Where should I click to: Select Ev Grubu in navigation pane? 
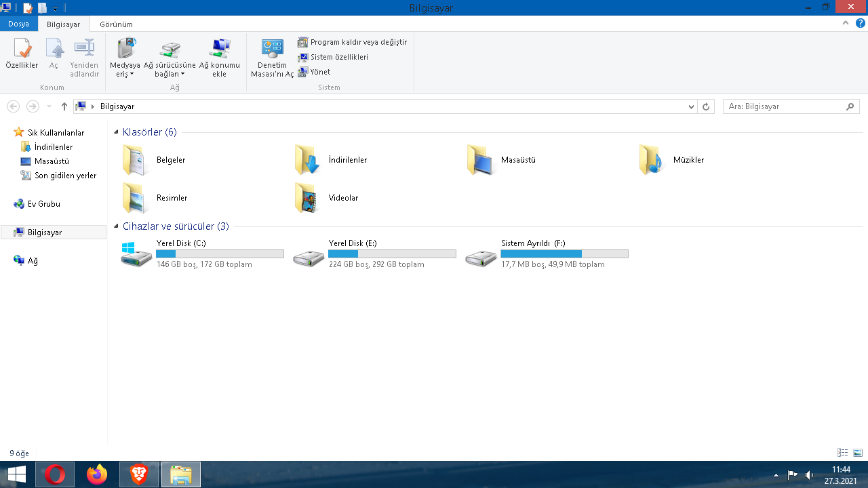[37, 204]
